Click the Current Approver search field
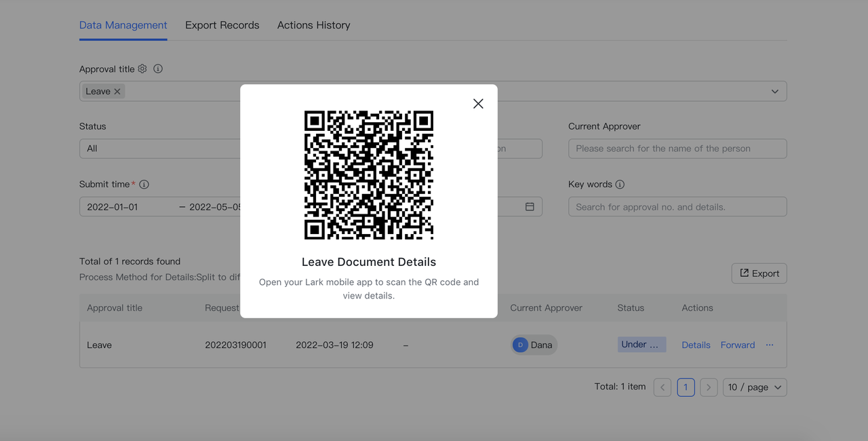Screen dimensions: 868x441 [677, 149]
